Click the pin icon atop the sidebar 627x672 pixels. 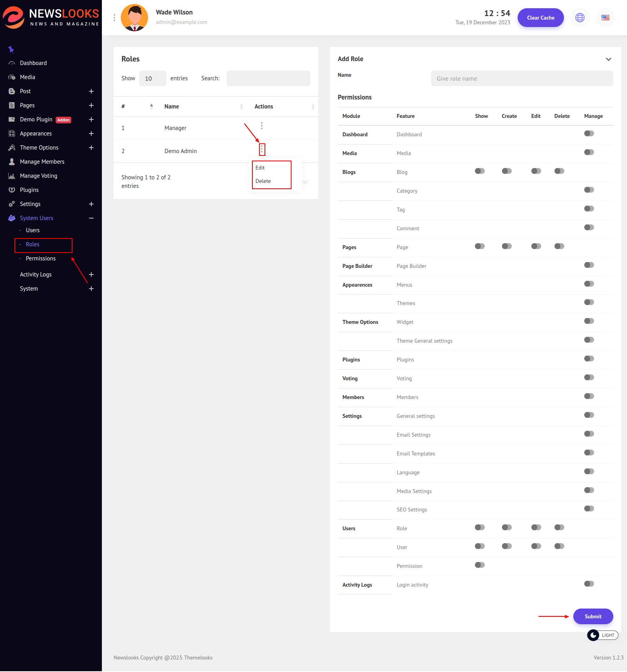click(11, 49)
